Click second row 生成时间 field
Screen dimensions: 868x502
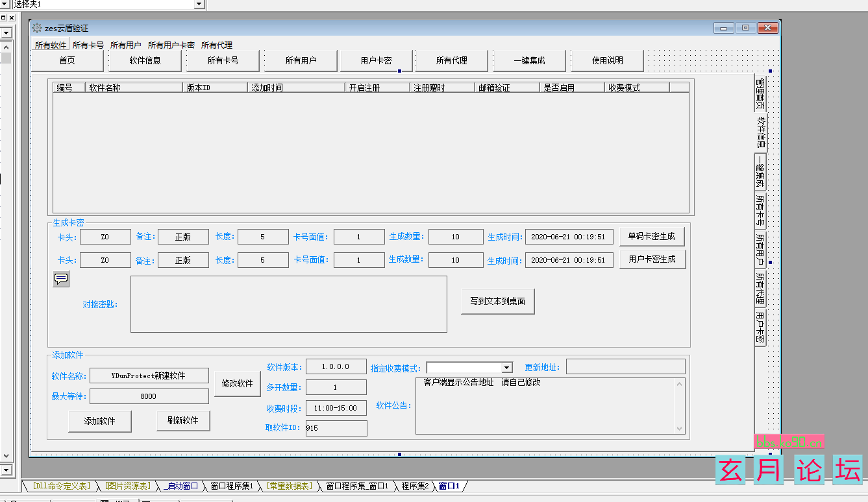click(569, 260)
